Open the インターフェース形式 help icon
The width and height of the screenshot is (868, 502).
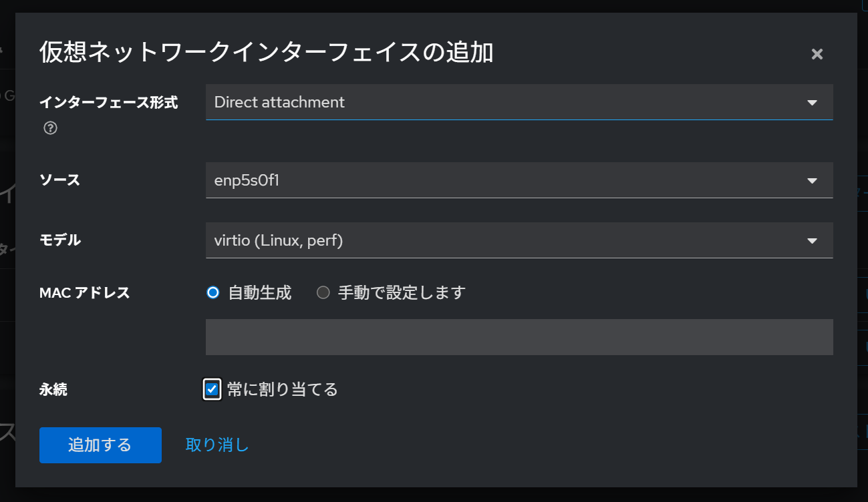point(50,128)
